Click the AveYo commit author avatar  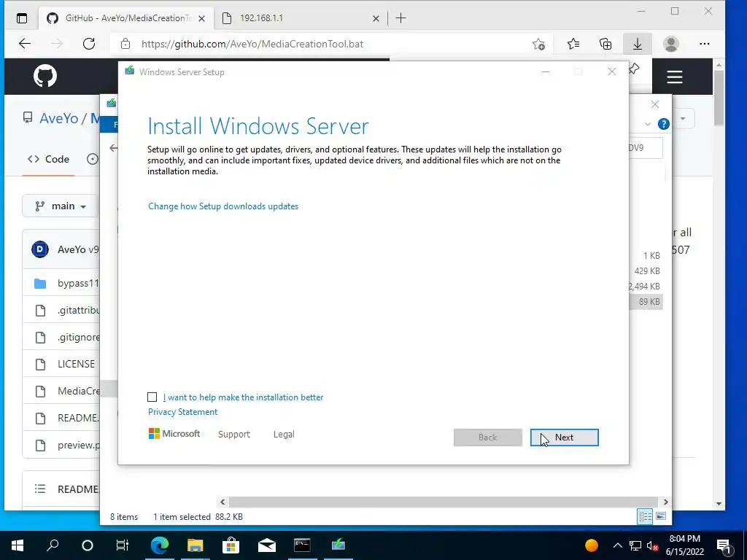click(40, 249)
